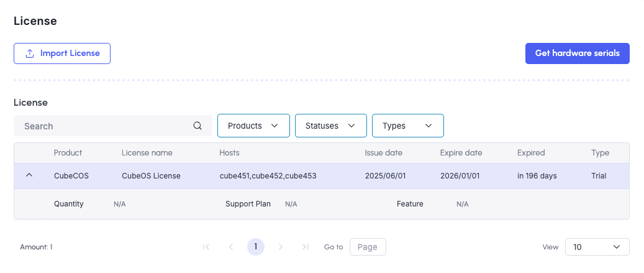Click Get hardware serials button
Screen dimensions: 644x273
click(577, 53)
